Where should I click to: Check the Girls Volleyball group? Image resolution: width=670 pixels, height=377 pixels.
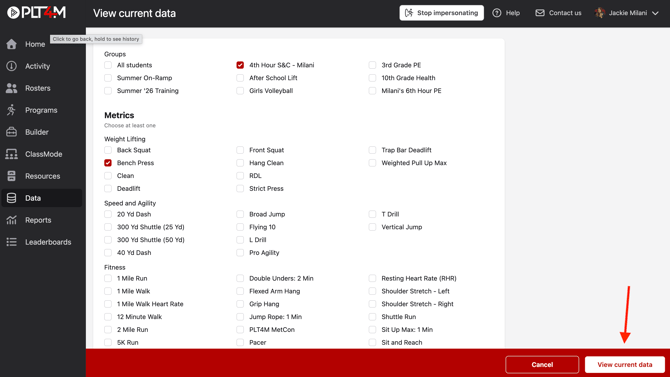tap(240, 91)
